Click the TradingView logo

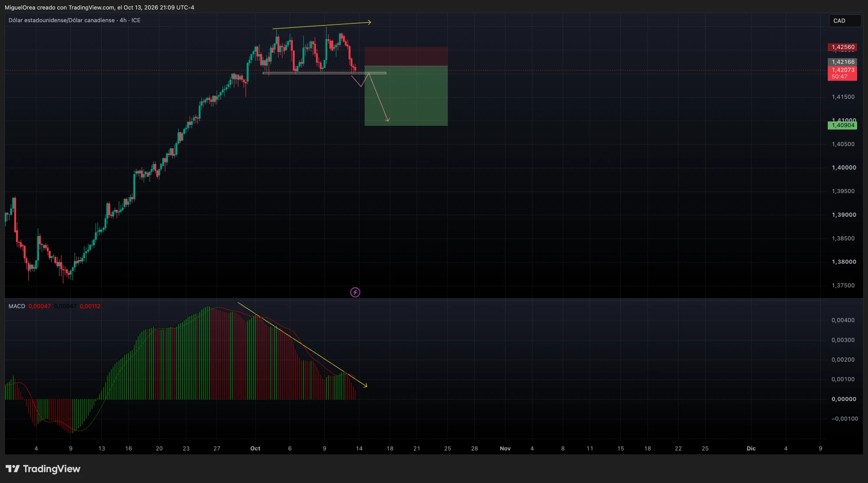tap(43, 469)
